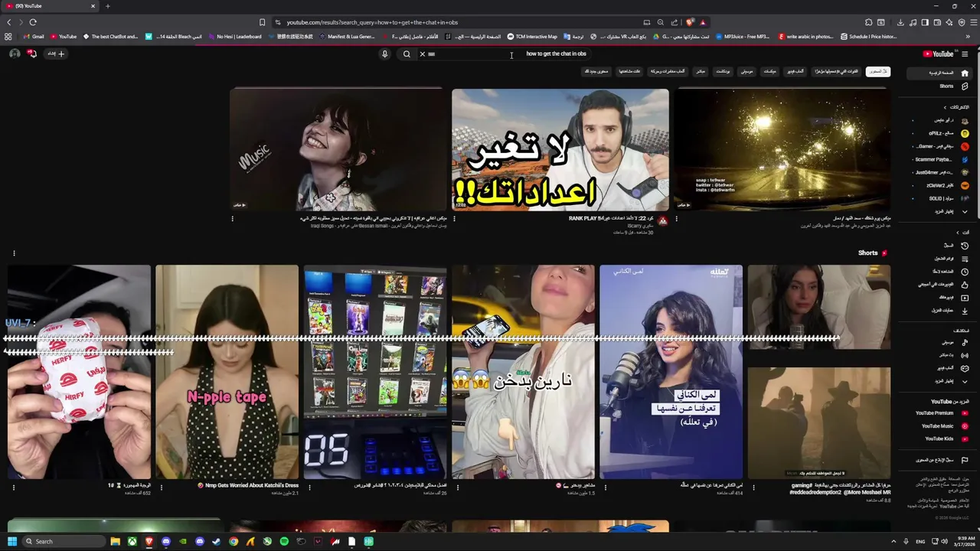Click browser Back arrow
This screenshot has height=551, width=980.
[8, 22]
